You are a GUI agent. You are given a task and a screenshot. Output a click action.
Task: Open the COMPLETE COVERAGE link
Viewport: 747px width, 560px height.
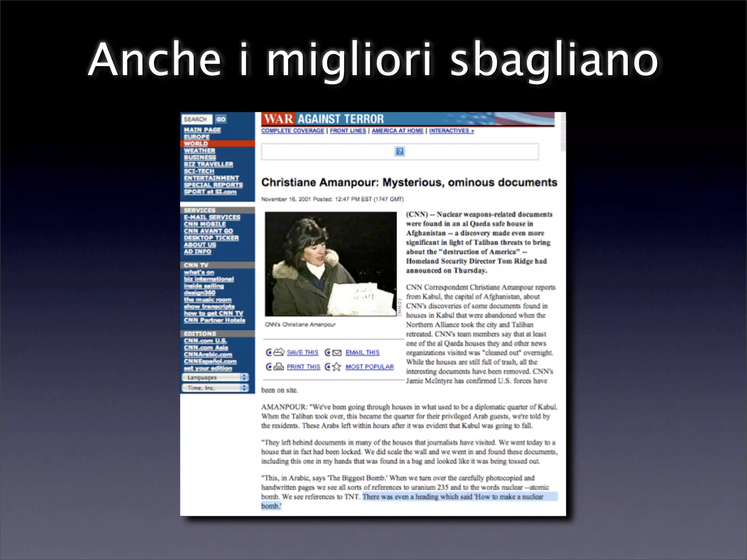[x=293, y=131]
